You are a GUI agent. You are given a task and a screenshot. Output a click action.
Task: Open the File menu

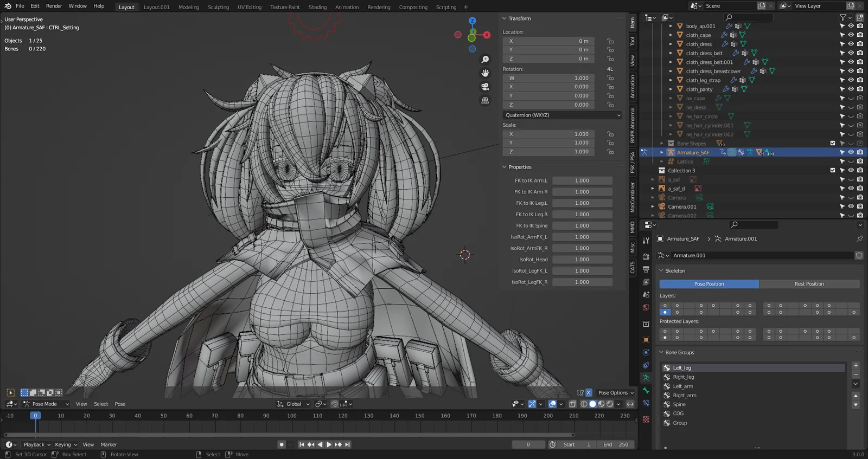point(20,6)
